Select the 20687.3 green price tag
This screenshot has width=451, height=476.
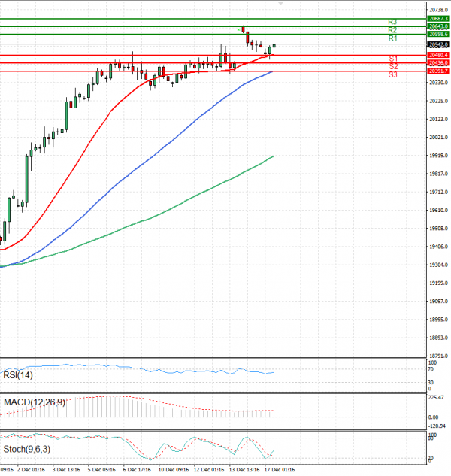[438, 19]
